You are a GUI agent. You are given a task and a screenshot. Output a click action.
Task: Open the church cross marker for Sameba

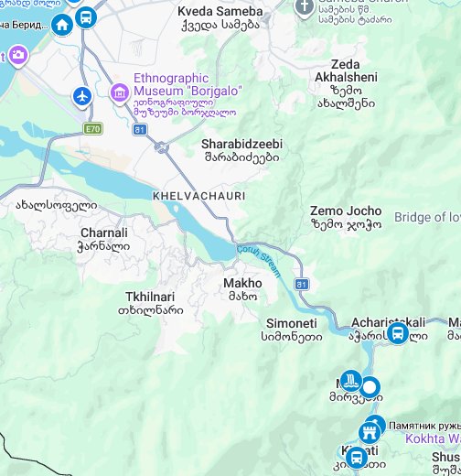point(304,8)
